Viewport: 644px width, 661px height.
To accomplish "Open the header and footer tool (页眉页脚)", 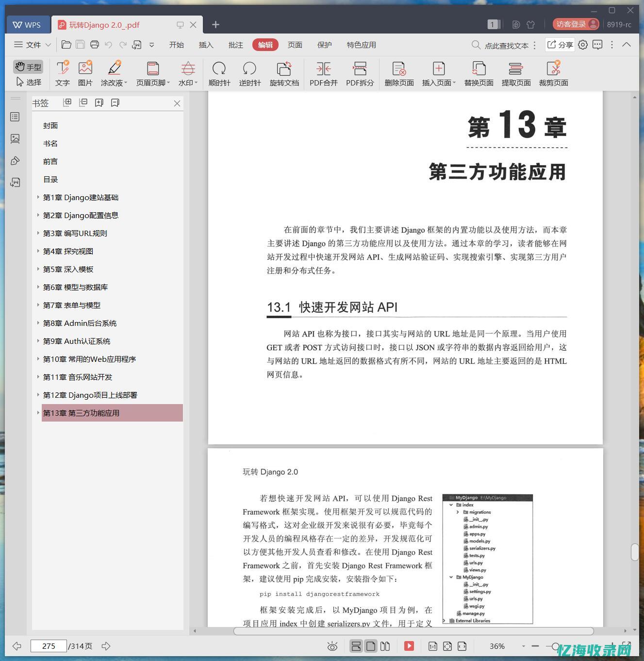I will coord(153,74).
